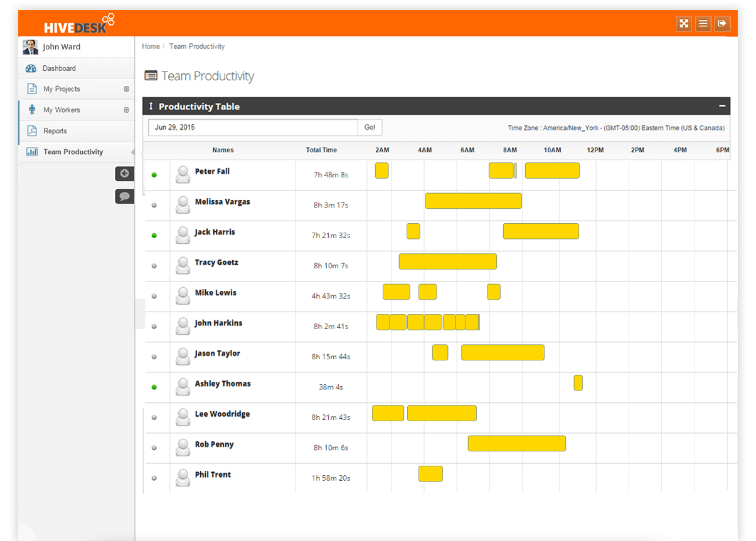Screen dimensions: 756x541
Task: Click Jason Taylor's long activity bar
Action: point(503,352)
